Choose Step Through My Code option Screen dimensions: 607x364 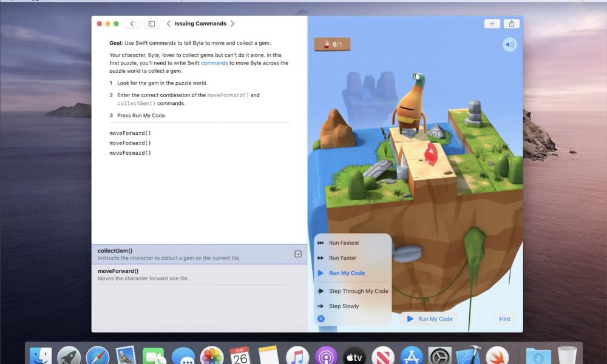tap(358, 291)
